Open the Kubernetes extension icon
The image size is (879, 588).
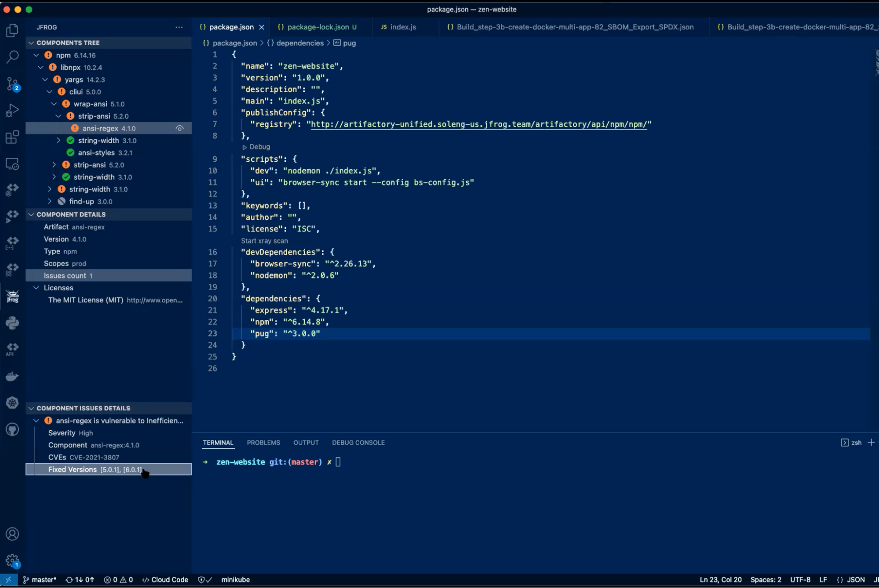(x=12, y=402)
